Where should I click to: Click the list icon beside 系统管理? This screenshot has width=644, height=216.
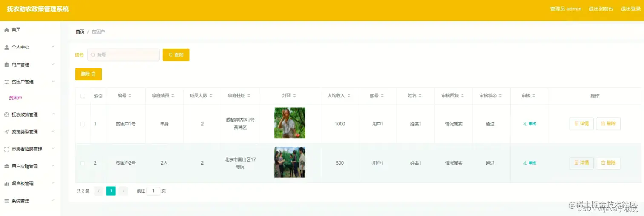click(x=6, y=201)
